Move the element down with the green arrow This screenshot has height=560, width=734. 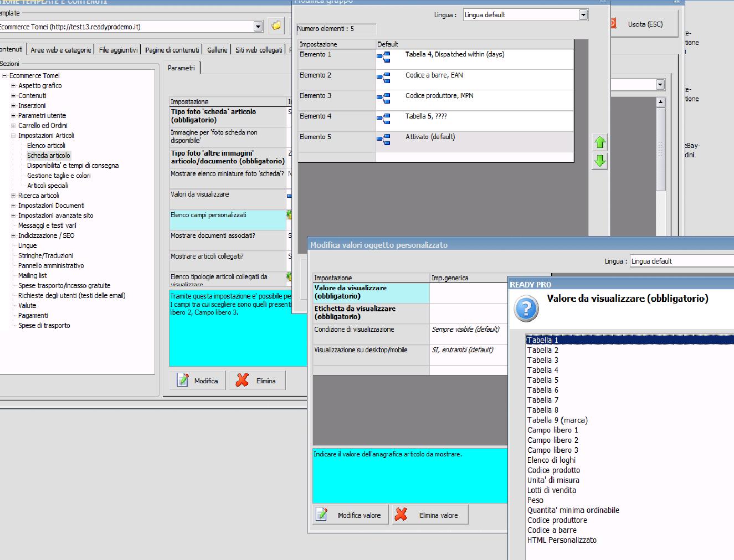(599, 161)
